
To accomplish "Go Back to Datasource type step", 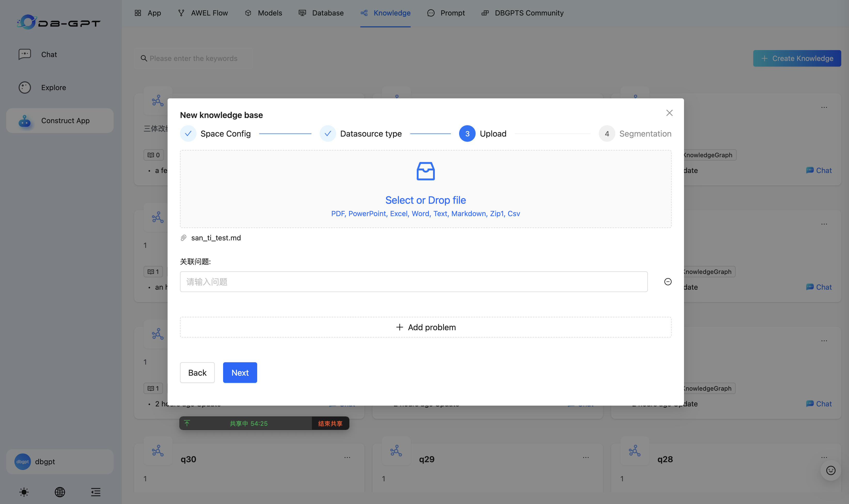I will 197,373.
